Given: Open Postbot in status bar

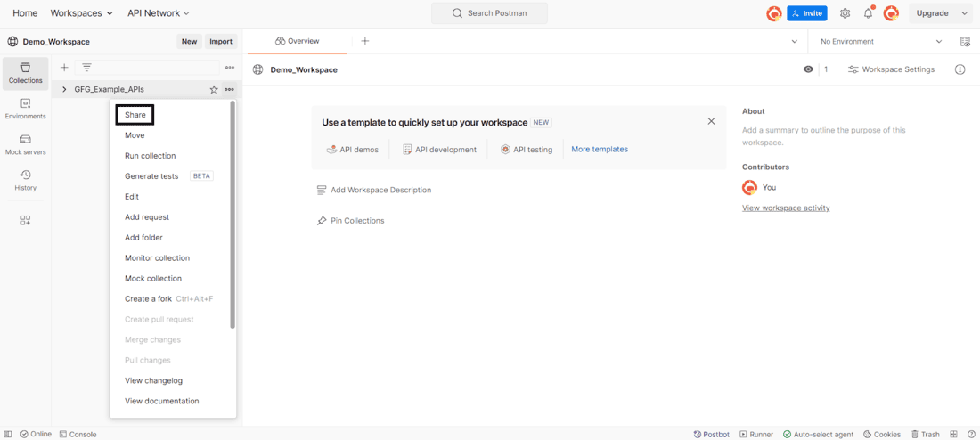Looking at the screenshot, I should 711,434.
